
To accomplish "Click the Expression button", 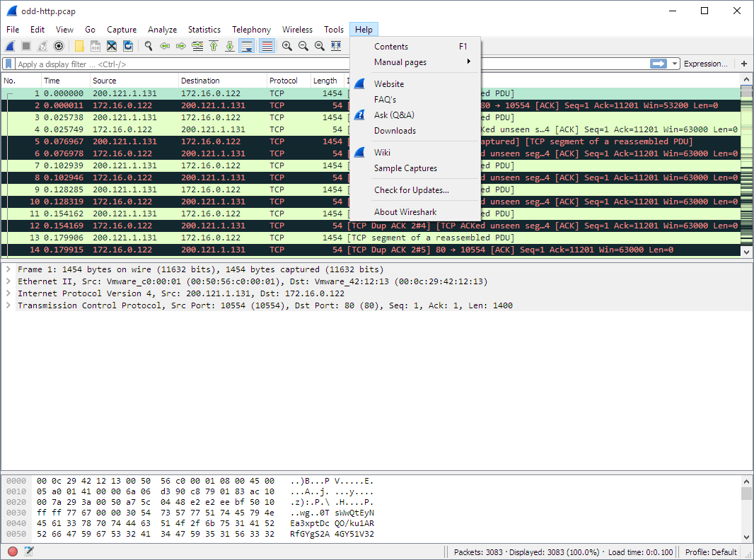I will pyautogui.click(x=705, y=63).
